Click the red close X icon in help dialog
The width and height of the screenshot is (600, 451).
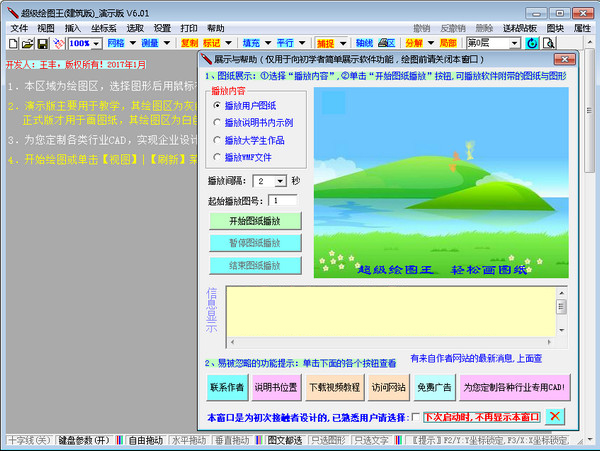(556, 416)
